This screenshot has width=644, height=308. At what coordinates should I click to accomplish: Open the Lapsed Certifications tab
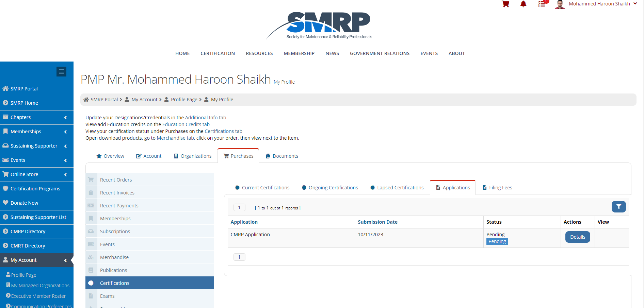click(397, 188)
